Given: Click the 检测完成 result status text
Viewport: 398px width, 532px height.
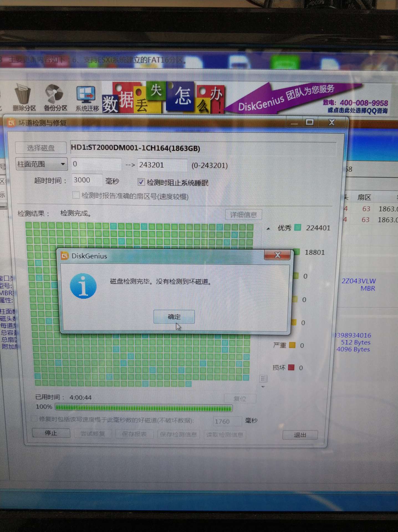Looking at the screenshot, I should point(76,213).
